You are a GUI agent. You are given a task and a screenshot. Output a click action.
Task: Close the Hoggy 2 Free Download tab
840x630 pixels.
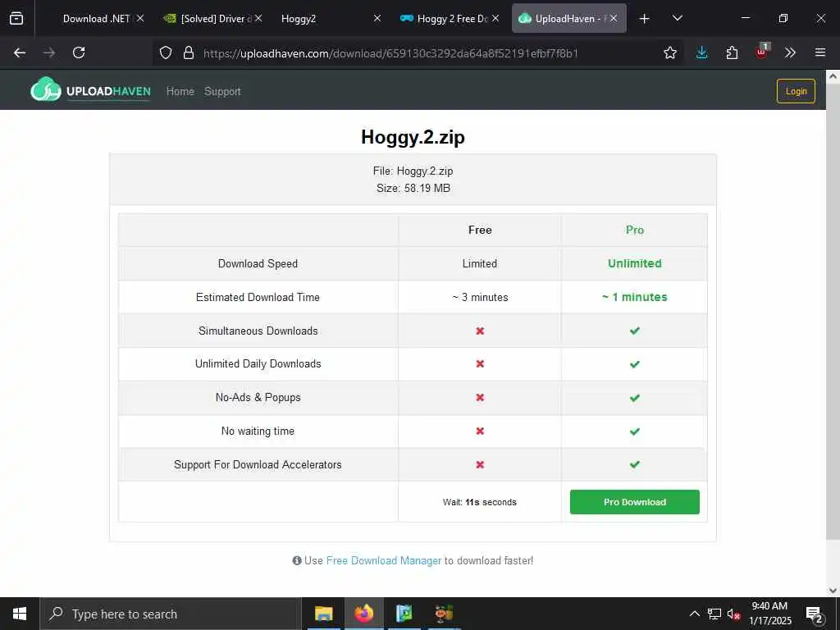tap(495, 18)
